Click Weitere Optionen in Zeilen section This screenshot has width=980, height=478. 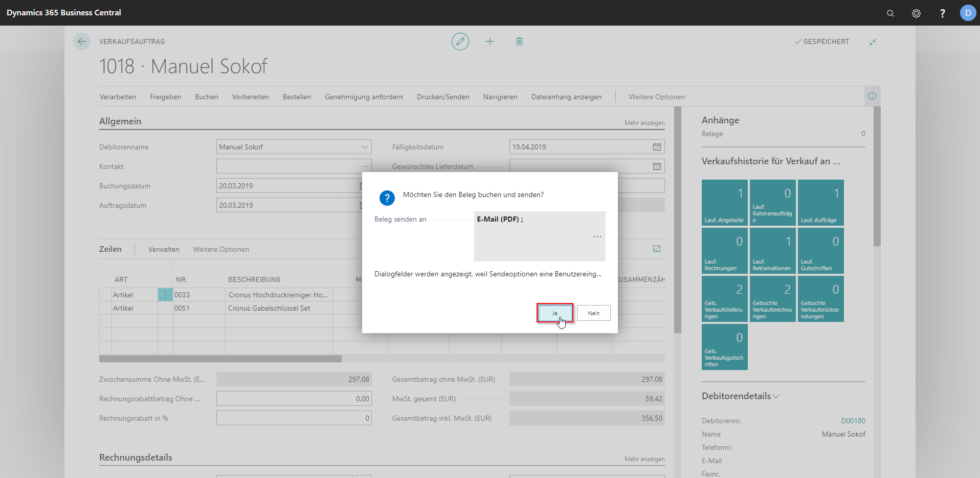pos(221,249)
